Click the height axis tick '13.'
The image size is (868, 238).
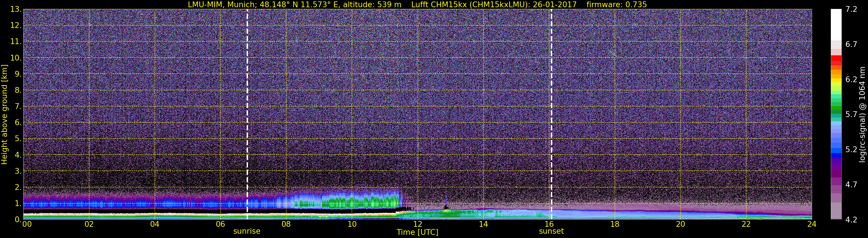[16, 10]
